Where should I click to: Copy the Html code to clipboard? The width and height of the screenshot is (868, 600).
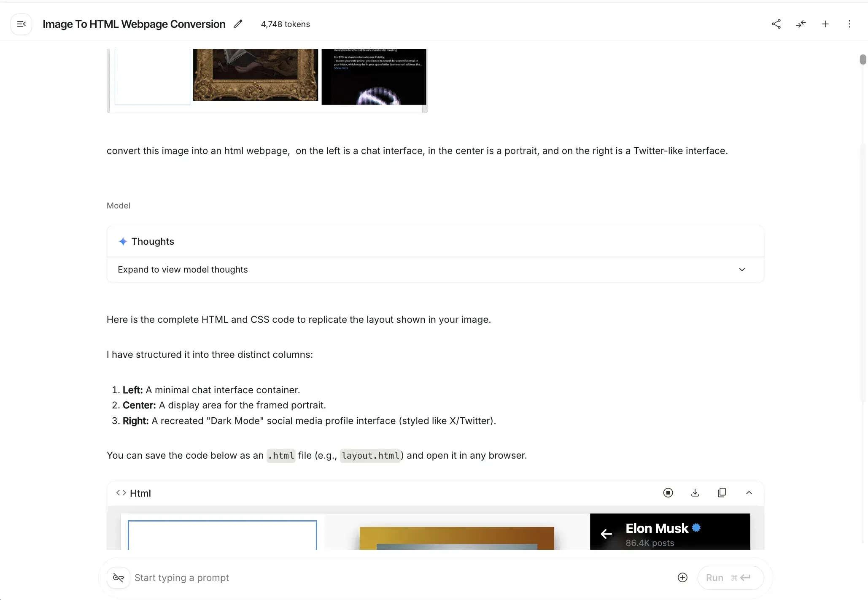click(722, 493)
